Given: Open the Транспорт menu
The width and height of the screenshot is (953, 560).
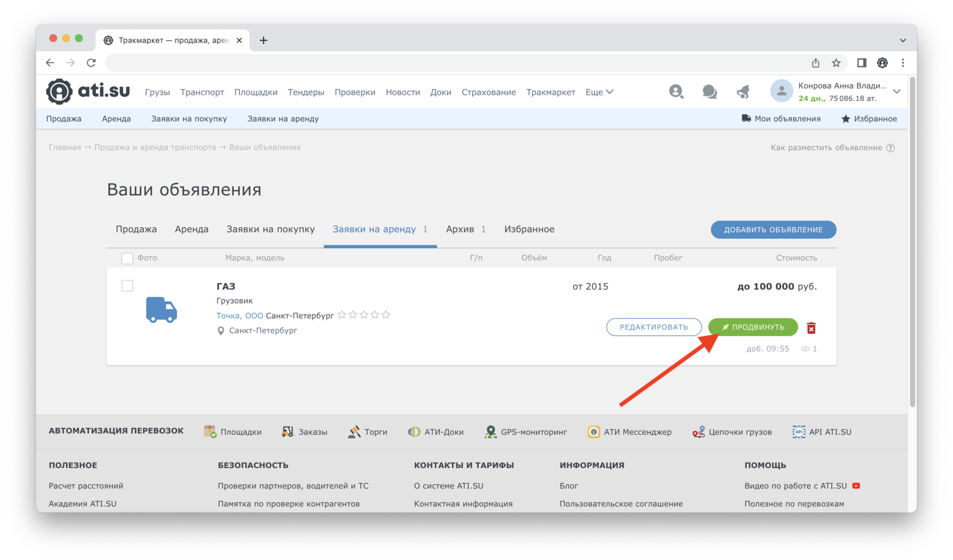Looking at the screenshot, I should coord(202,92).
